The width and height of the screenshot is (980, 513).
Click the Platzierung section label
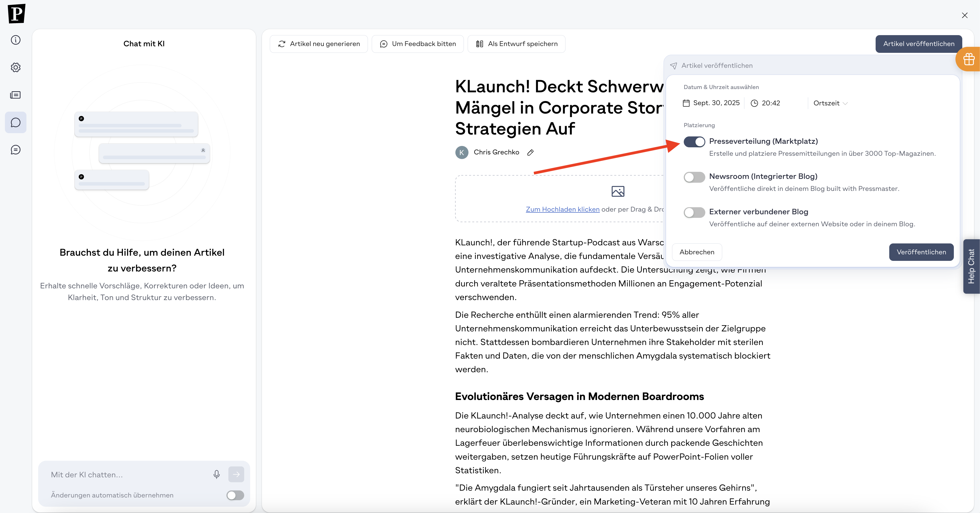point(699,125)
